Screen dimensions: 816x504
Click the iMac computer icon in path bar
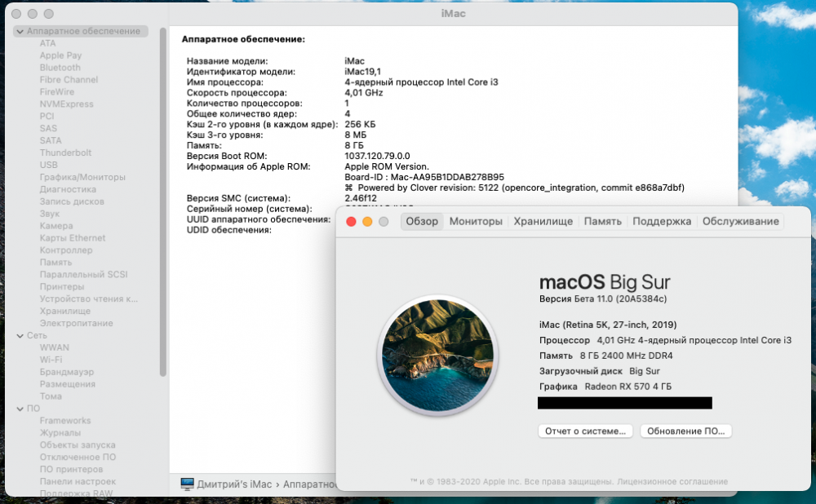[187, 484]
